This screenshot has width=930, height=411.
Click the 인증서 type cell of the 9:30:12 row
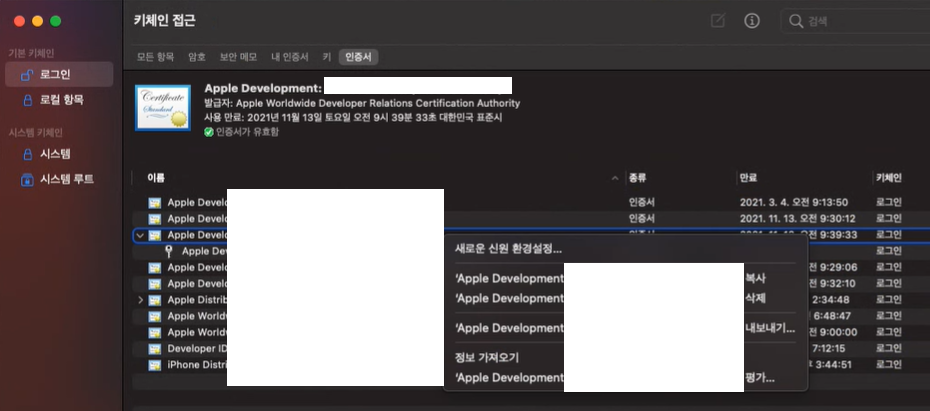[x=642, y=219]
